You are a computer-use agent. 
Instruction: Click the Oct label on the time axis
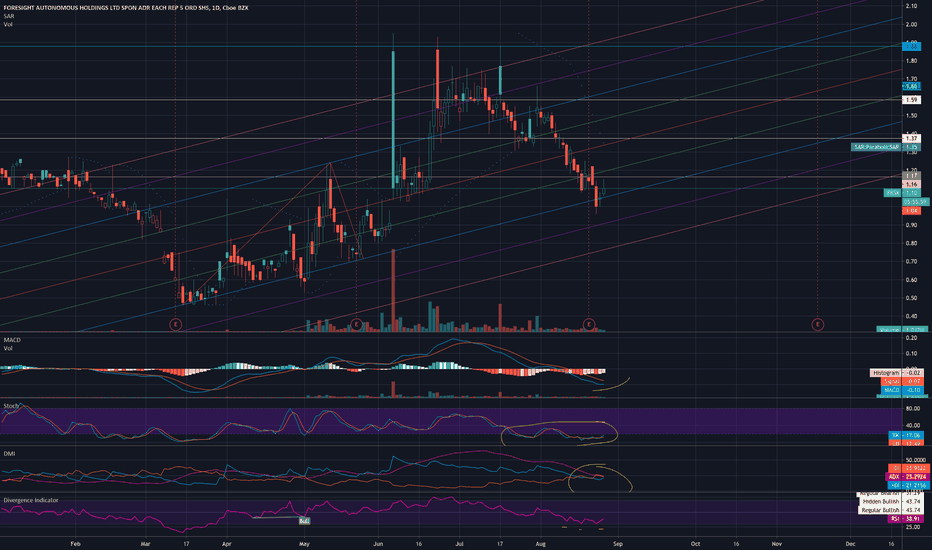pos(695,543)
